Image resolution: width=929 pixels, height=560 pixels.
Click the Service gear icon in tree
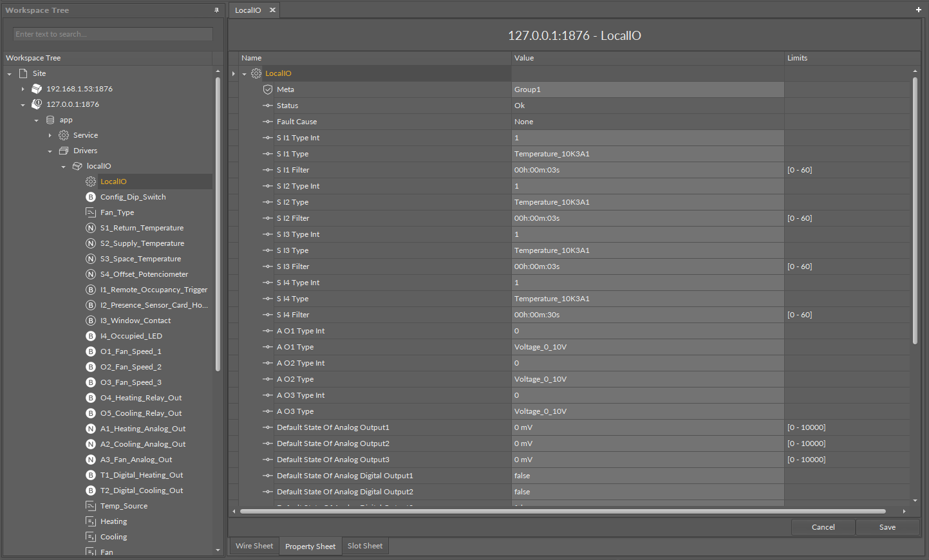point(64,135)
